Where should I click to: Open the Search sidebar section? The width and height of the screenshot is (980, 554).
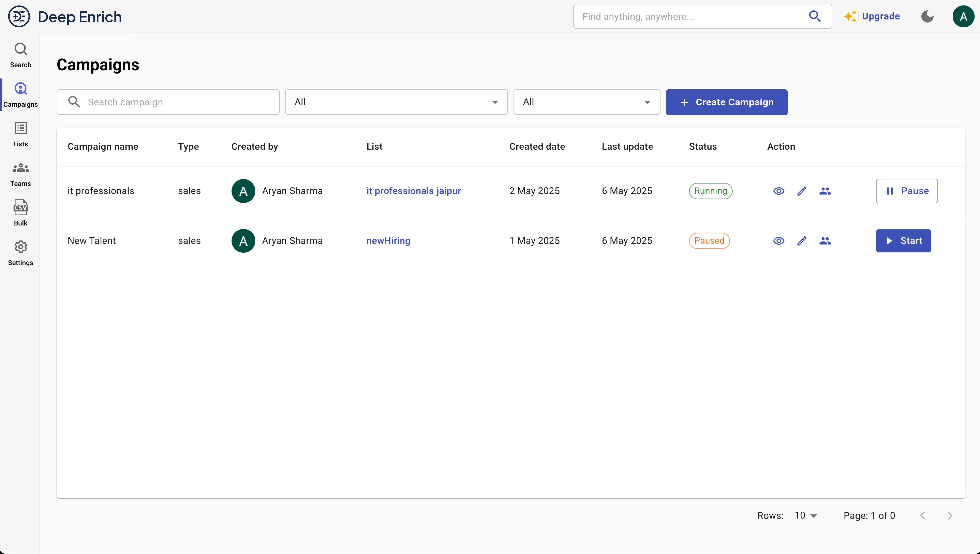(x=20, y=55)
